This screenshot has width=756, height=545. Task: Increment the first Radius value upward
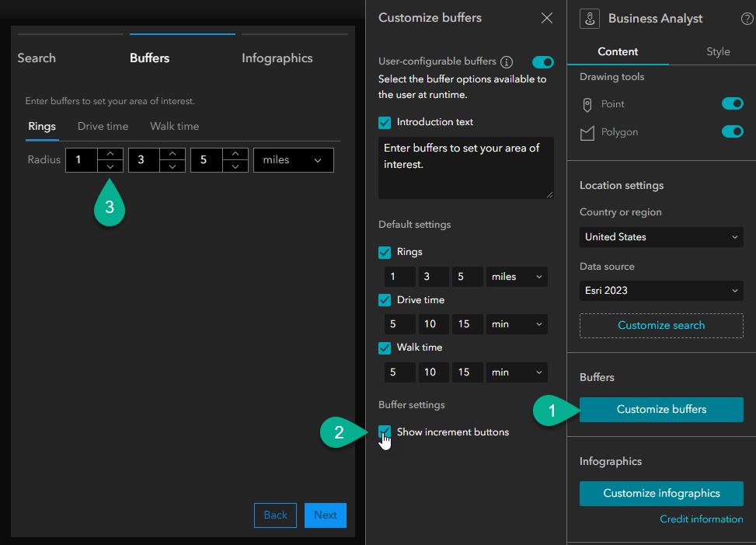tap(110, 155)
